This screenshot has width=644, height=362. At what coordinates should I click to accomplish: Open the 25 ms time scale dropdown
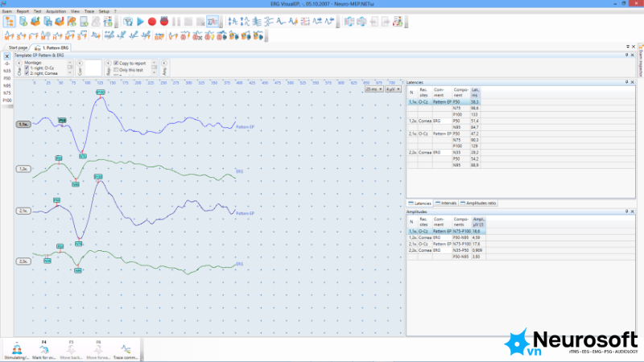[x=374, y=89]
